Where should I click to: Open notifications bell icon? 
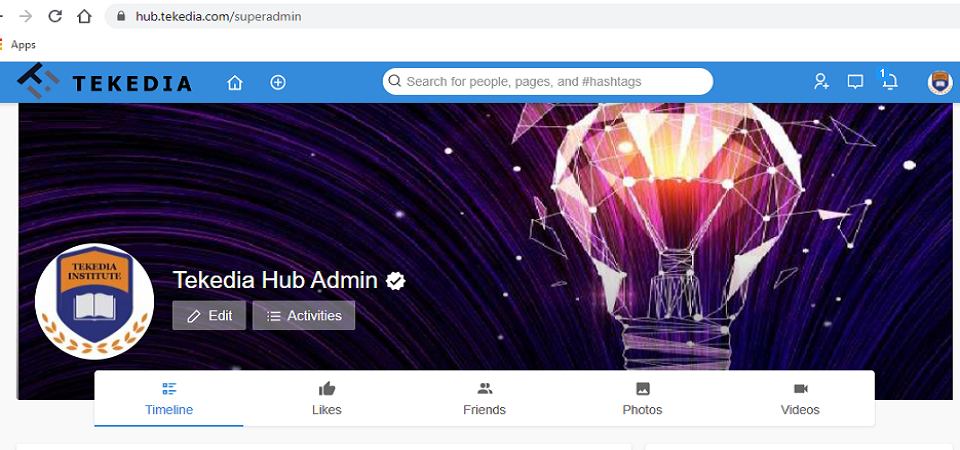pyautogui.click(x=889, y=82)
